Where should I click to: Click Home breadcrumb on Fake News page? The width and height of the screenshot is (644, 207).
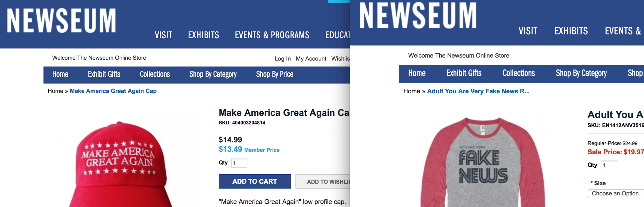(x=412, y=91)
